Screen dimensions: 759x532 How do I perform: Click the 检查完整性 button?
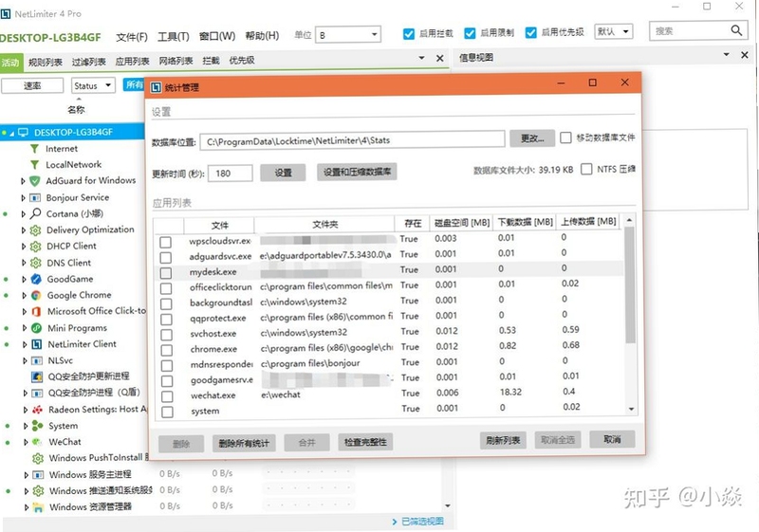point(365,442)
